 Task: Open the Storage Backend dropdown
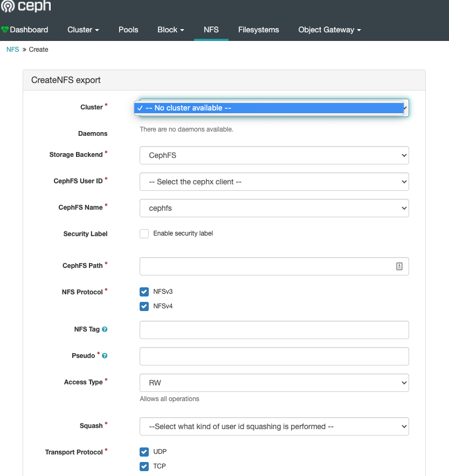274,155
